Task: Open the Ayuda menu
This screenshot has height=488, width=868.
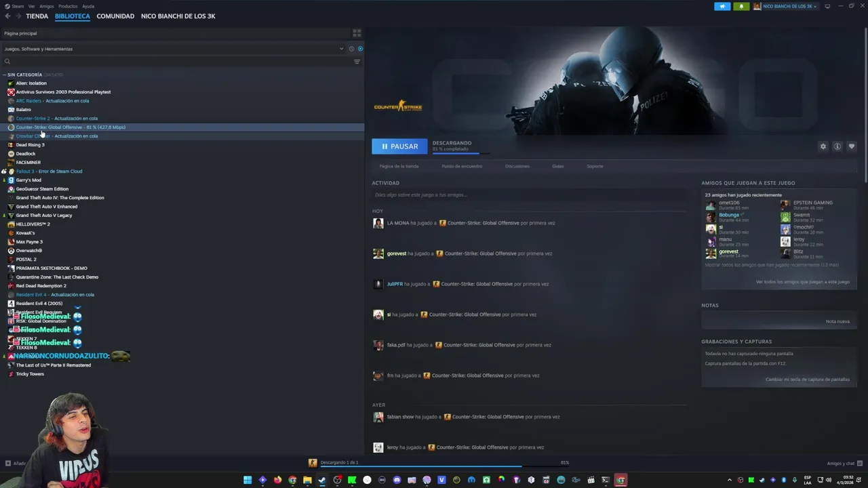Action: 88,6
